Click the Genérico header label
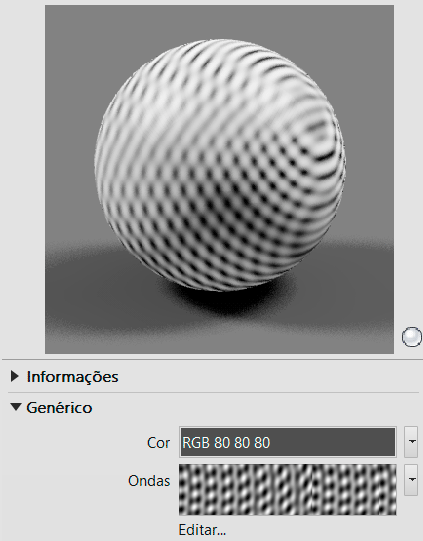 59,408
